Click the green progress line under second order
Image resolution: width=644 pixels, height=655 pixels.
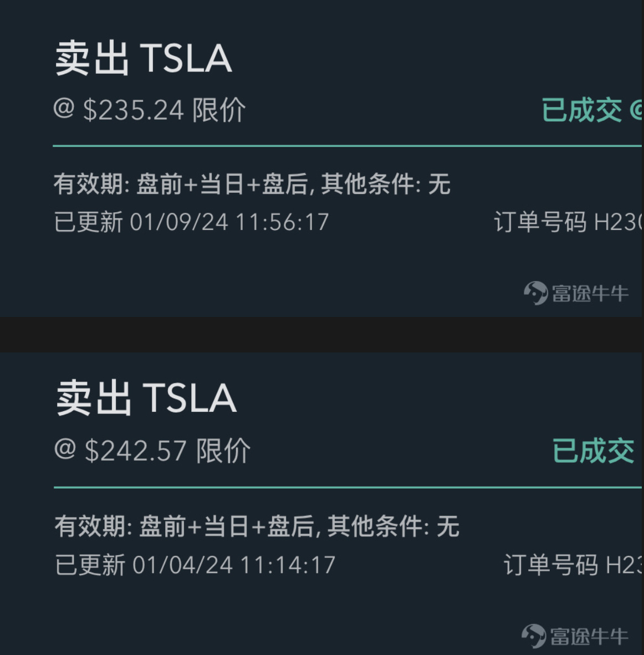347,487
